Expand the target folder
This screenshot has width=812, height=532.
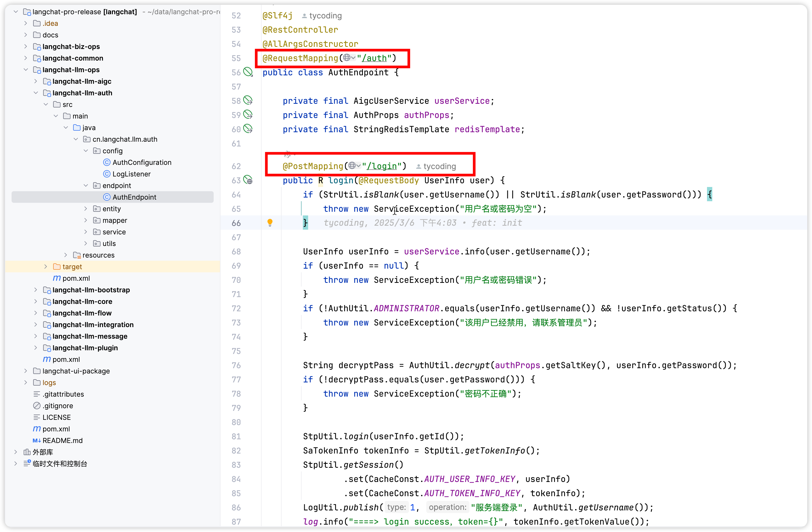pos(46,266)
